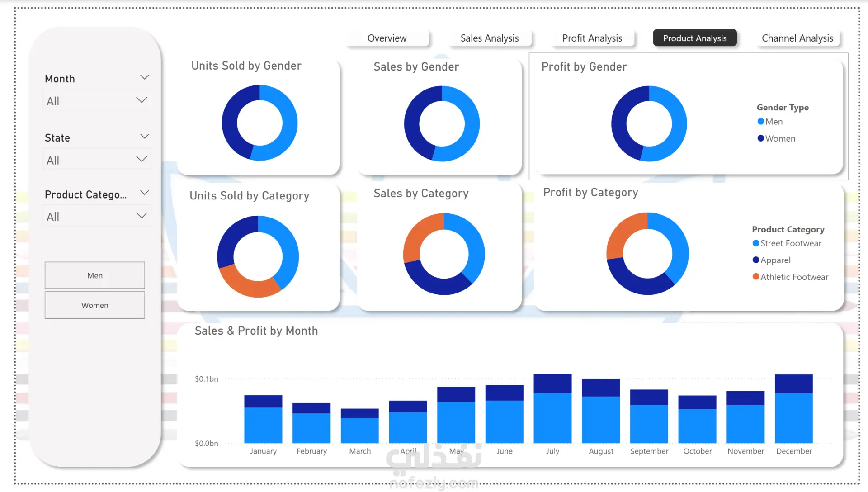Click the Sales by Category title
This screenshot has width=868, height=492.
coord(421,194)
